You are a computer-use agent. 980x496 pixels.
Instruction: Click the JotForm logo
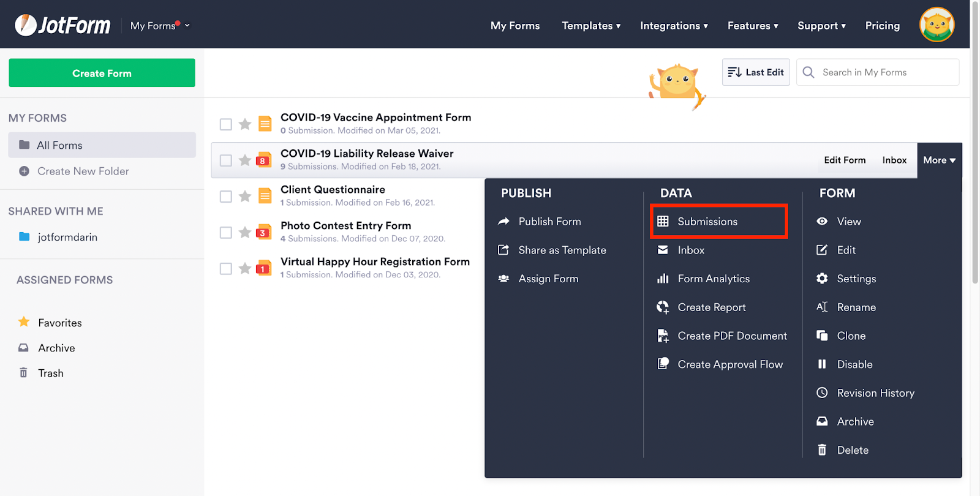pyautogui.click(x=62, y=25)
